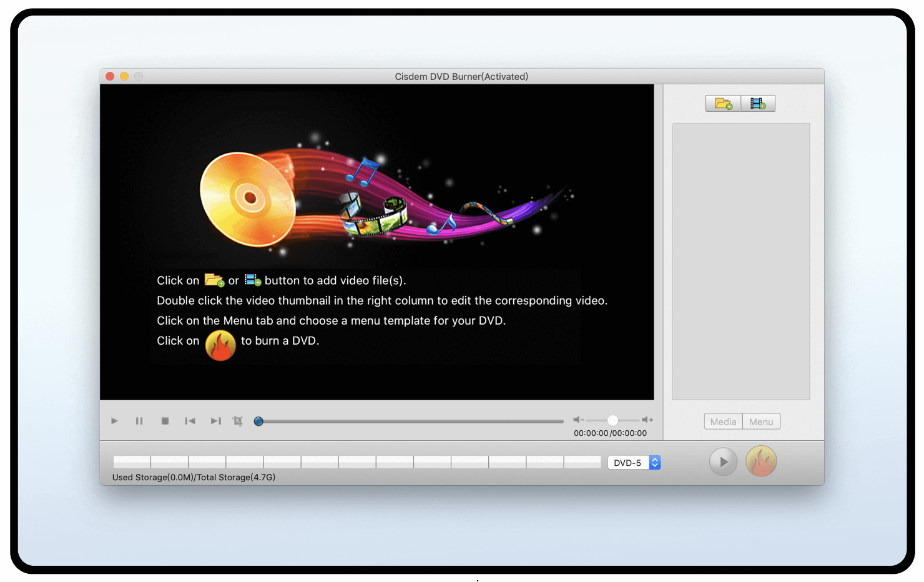This screenshot has width=924, height=582.
Task: Click the volume down speaker icon
Action: point(578,420)
